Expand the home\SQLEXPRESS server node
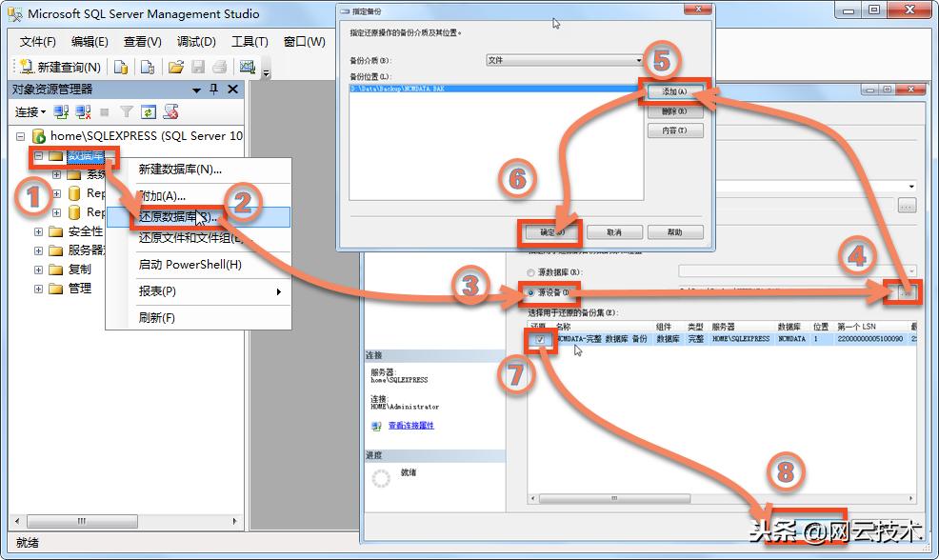 pyautogui.click(x=22, y=137)
